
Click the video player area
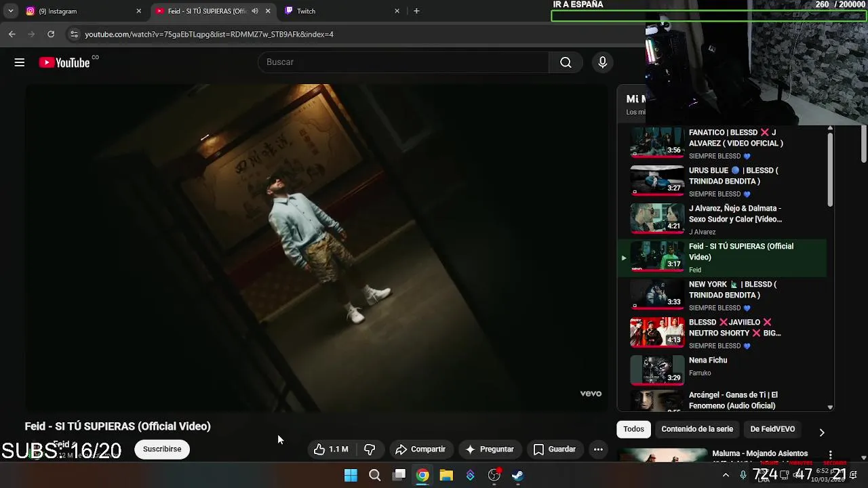pos(317,247)
